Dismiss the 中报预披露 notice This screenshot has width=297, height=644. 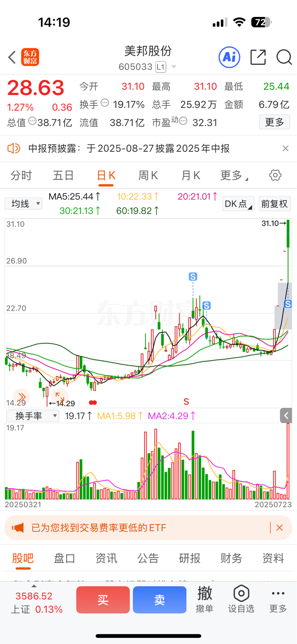(285, 148)
